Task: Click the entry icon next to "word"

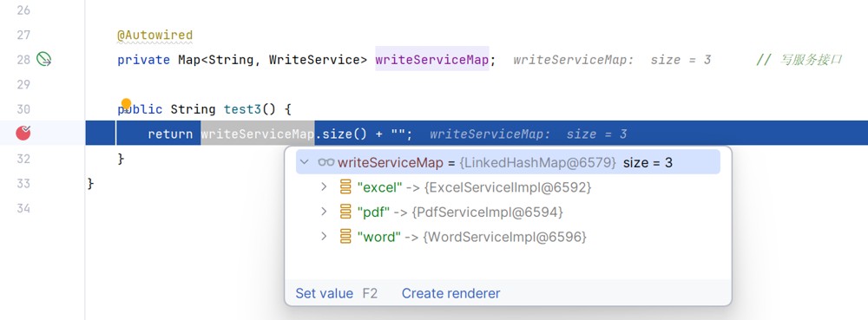Action: [345, 237]
